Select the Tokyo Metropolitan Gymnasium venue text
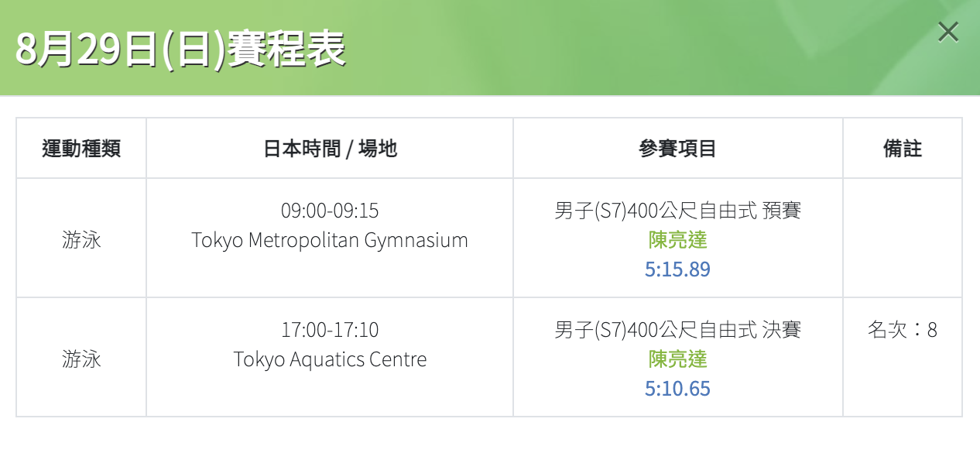Viewport: 980px width, 453px height. click(x=330, y=240)
